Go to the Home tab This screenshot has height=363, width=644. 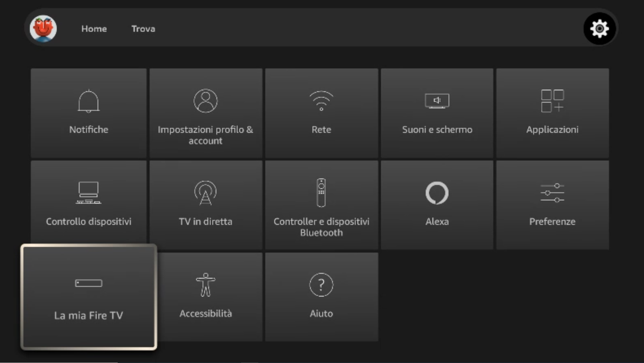pos(94,29)
